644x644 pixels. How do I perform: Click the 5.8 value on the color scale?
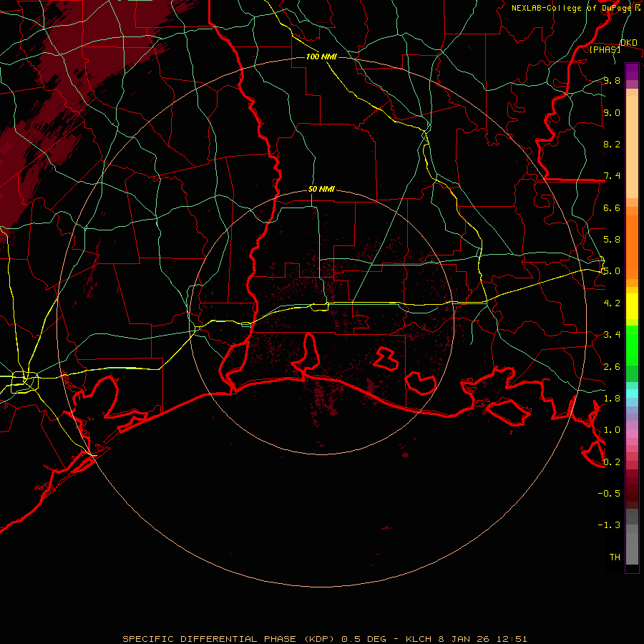[612, 240]
